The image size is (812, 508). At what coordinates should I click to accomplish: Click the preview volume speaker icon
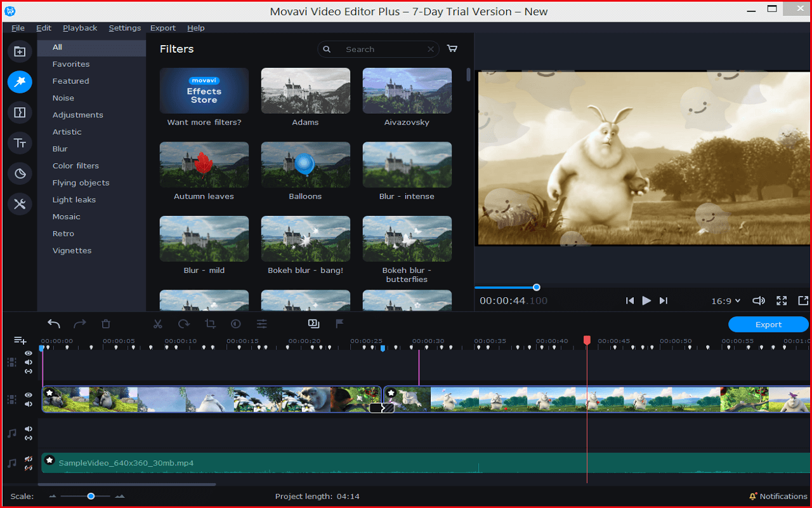click(759, 301)
